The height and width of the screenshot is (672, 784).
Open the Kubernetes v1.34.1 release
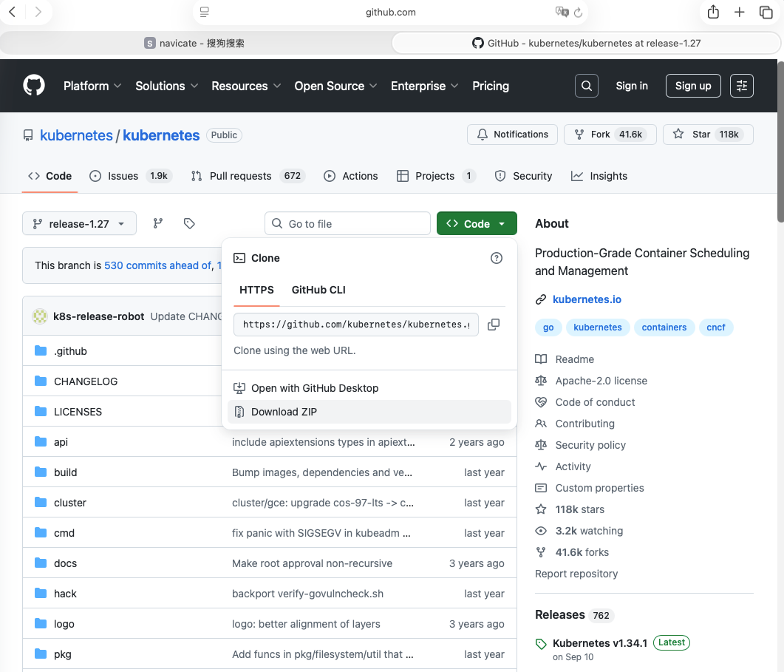click(x=599, y=643)
